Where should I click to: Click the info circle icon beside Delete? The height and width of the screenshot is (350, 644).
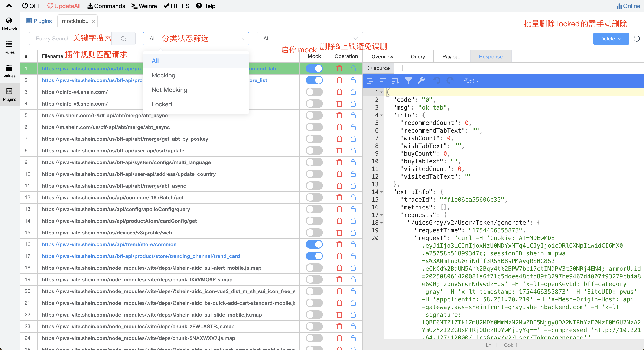coord(637,39)
